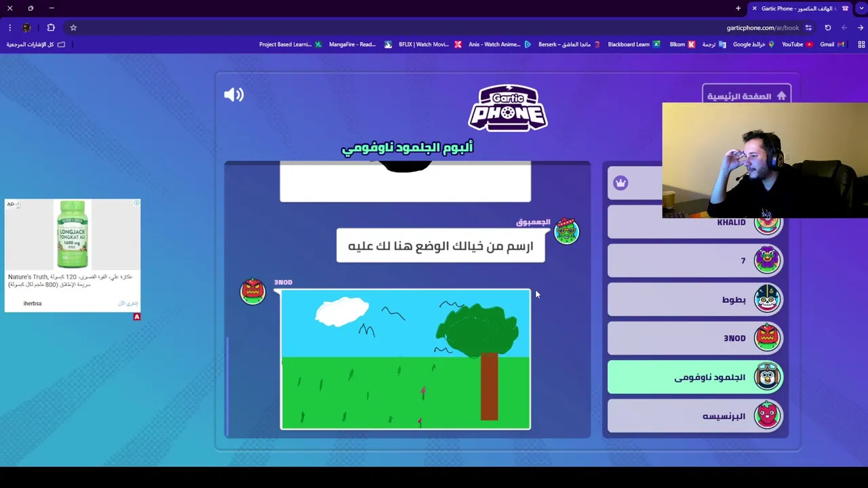Switch to the Gartic Phone tab

tap(801, 8)
